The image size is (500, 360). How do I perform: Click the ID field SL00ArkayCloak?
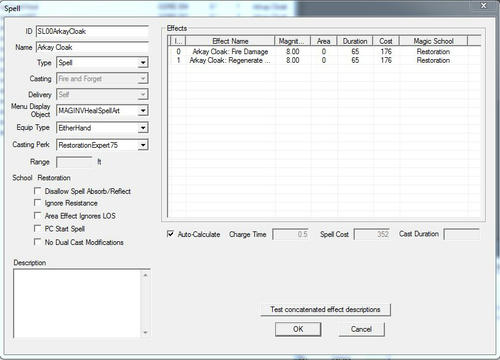coord(92,31)
